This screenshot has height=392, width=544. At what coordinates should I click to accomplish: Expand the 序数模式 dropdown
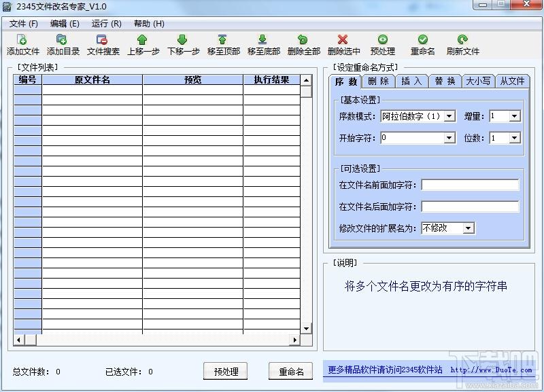(449, 115)
